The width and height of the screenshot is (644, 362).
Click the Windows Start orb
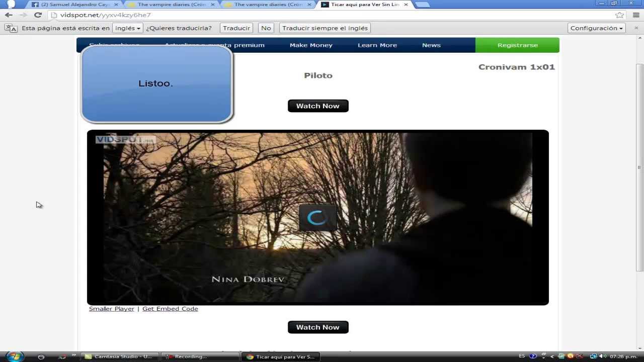click(x=14, y=356)
